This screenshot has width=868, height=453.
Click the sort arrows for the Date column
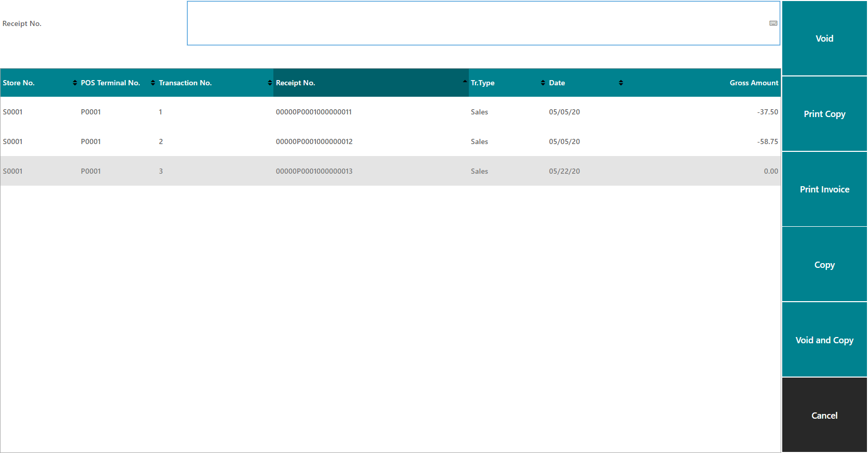(621, 83)
